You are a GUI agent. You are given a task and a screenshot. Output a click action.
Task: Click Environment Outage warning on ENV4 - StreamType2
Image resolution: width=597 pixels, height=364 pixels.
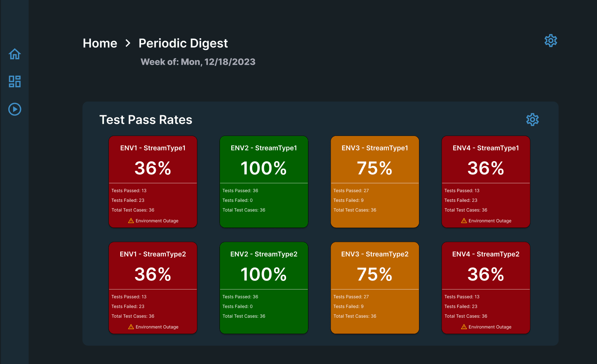click(485, 327)
